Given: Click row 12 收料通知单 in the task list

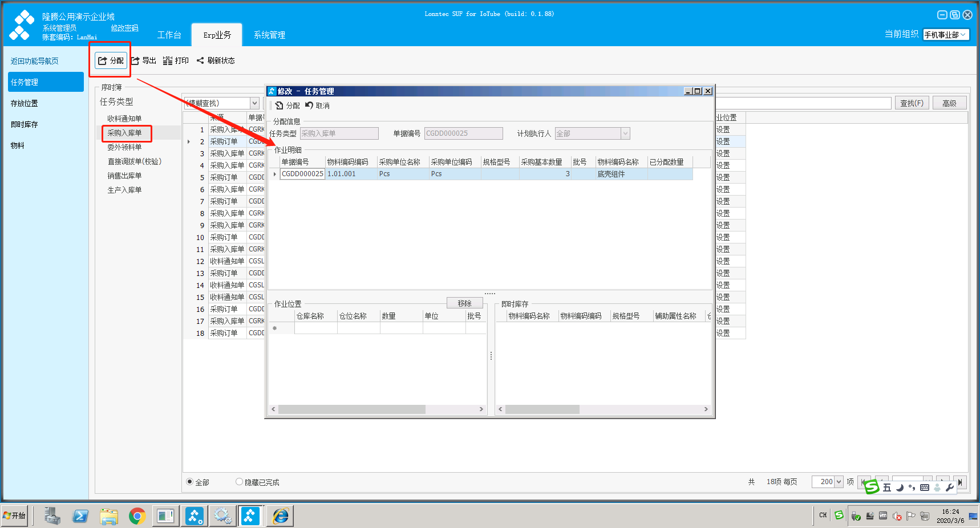Looking at the screenshot, I should (x=227, y=261).
